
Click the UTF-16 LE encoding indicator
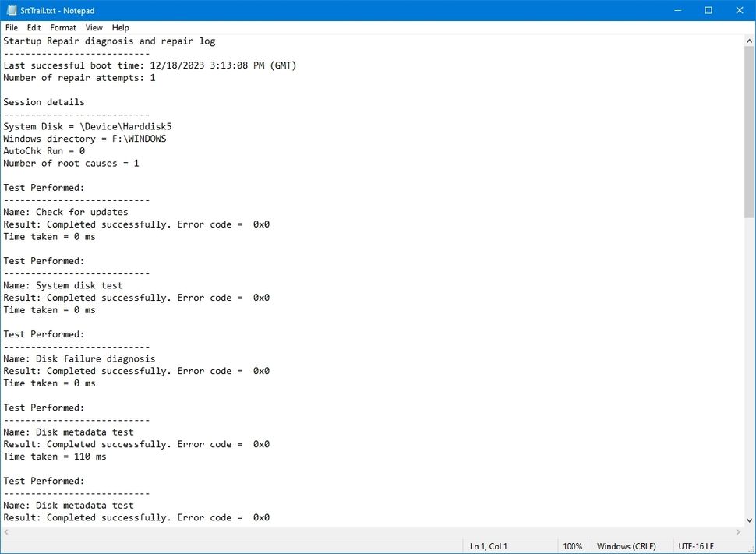point(696,545)
